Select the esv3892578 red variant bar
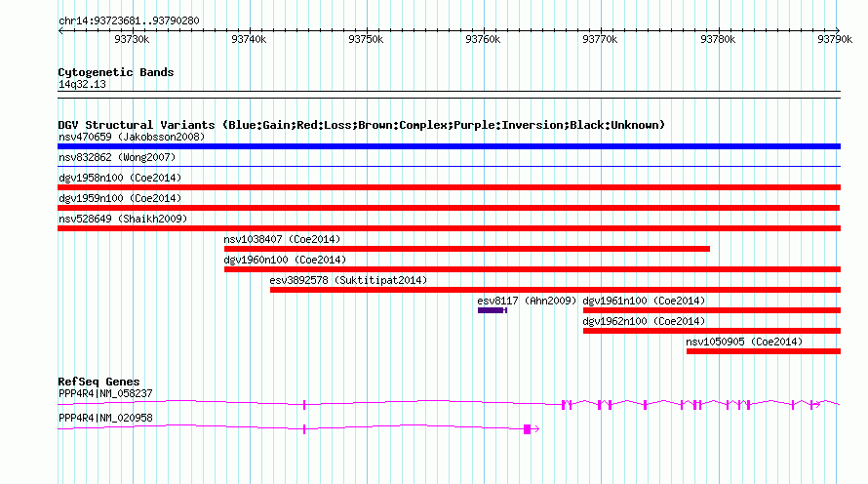 click(x=555, y=290)
